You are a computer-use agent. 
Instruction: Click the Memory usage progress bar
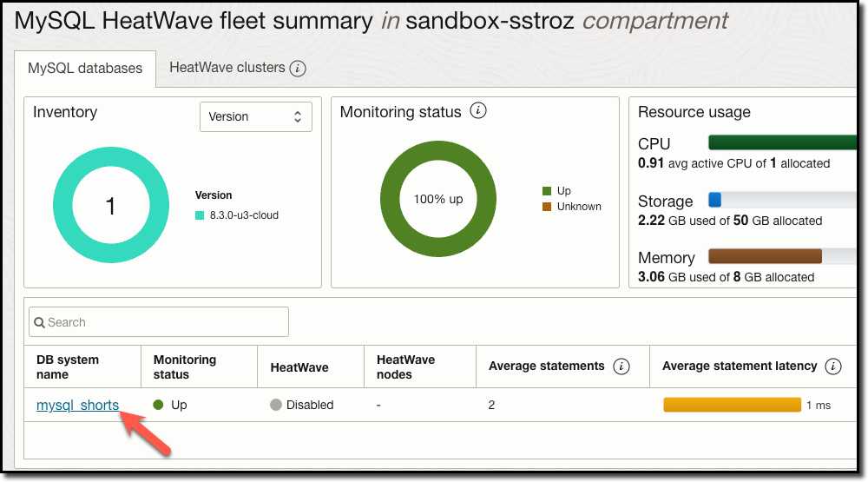(783, 256)
